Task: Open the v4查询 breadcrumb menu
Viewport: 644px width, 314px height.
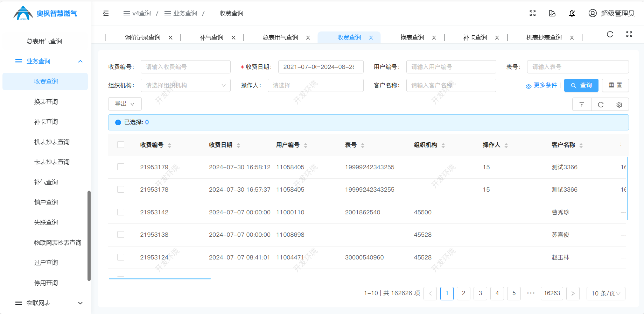Action: click(x=137, y=13)
